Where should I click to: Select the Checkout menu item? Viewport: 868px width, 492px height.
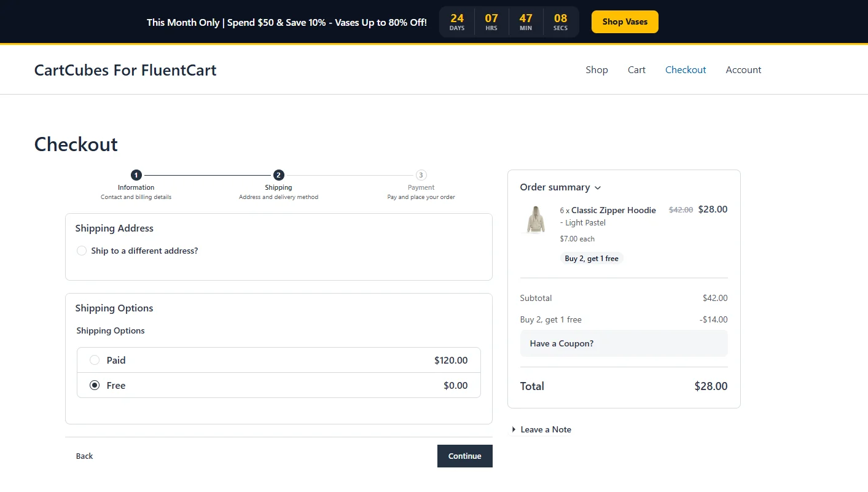pos(686,70)
